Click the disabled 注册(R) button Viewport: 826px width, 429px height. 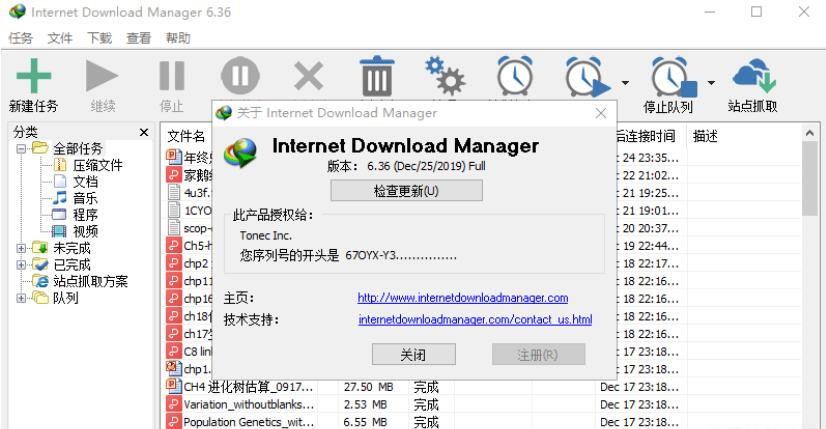click(538, 355)
